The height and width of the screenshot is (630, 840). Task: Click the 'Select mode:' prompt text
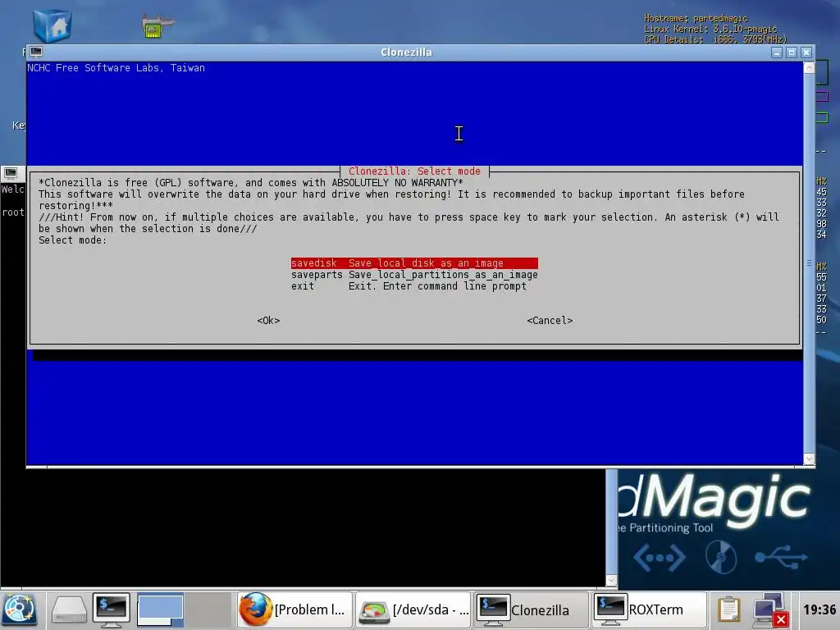[x=72, y=240]
